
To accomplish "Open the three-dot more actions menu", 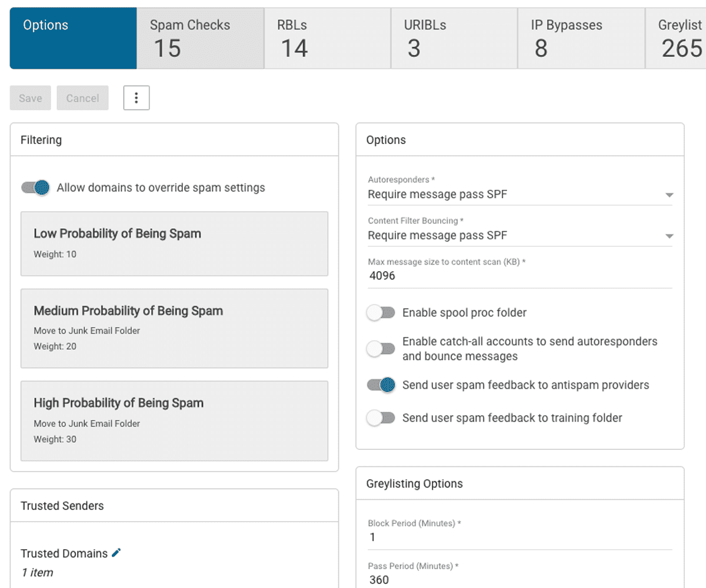I will click(x=136, y=98).
